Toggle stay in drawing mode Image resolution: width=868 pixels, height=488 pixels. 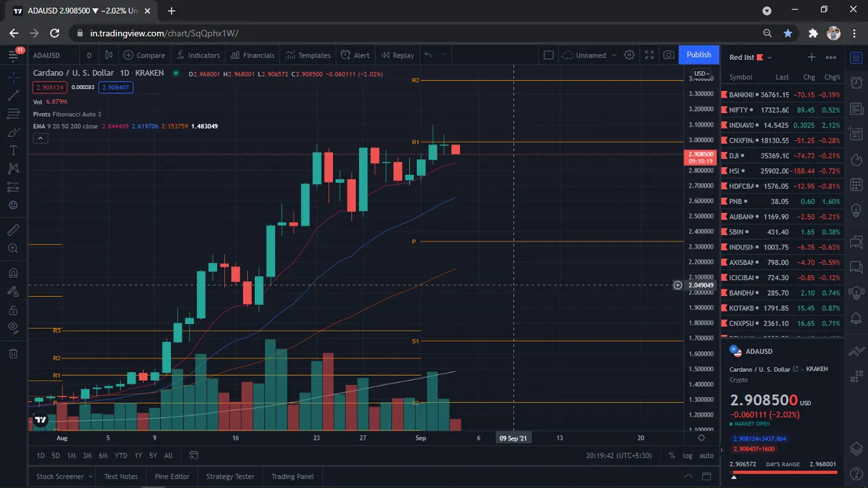click(x=13, y=292)
